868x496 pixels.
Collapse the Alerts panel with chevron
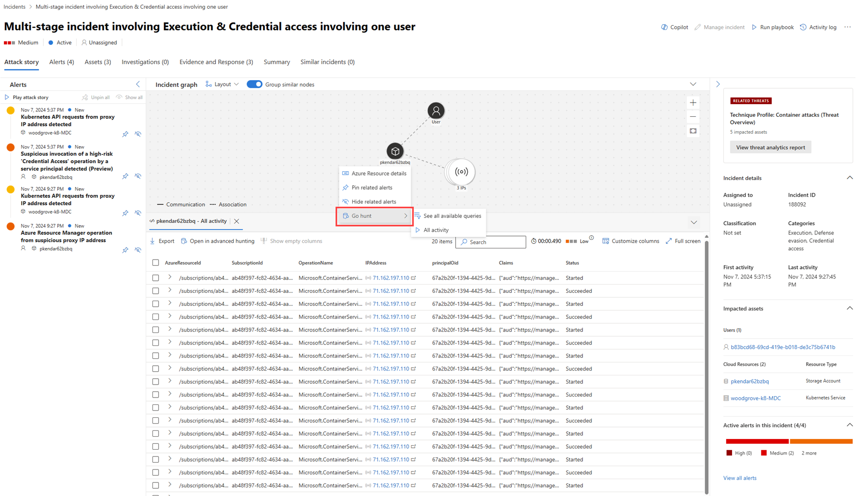click(138, 84)
